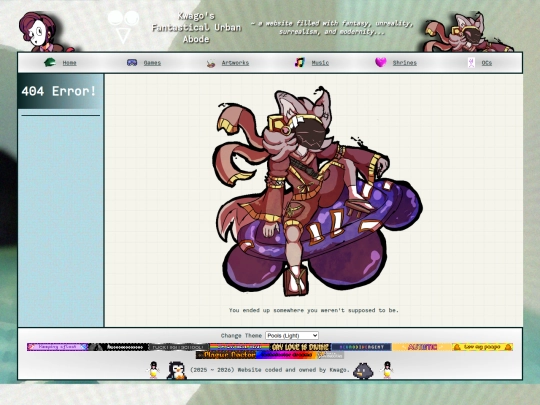This screenshot has width=540, height=405.
Task: Click the rainbow pride flag badge
Action: point(239,347)
